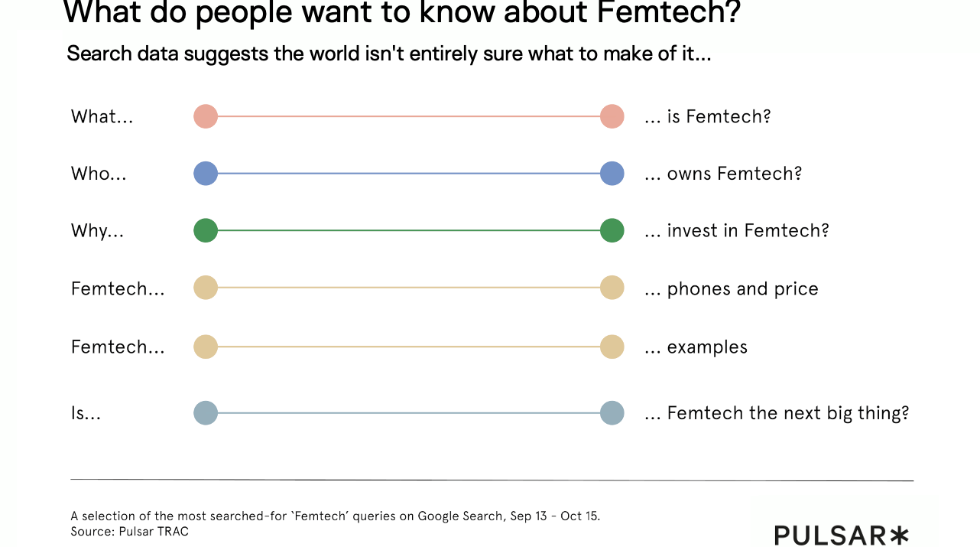Click the left tan dot on phones and price row
The image size is (980, 547).
point(206,288)
